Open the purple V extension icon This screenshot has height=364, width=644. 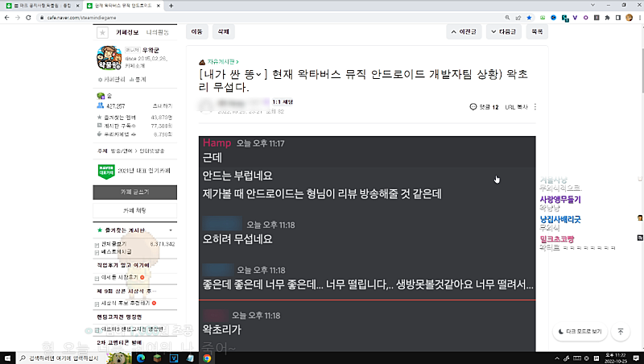(575, 18)
